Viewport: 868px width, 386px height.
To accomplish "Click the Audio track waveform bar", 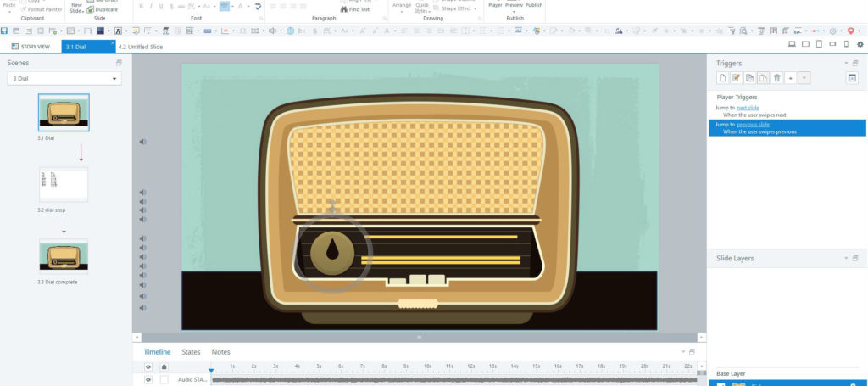I will [x=454, y=380].
